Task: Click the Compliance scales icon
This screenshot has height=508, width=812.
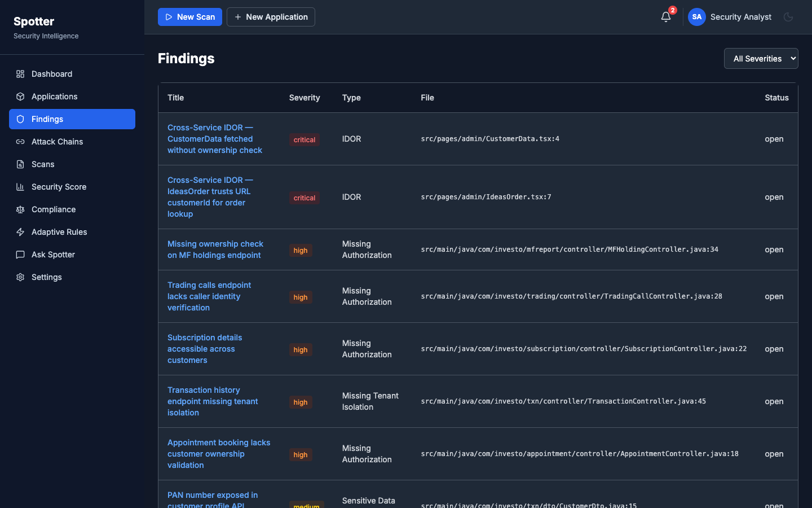Action: pyautogui.click(x=20, y=209)
